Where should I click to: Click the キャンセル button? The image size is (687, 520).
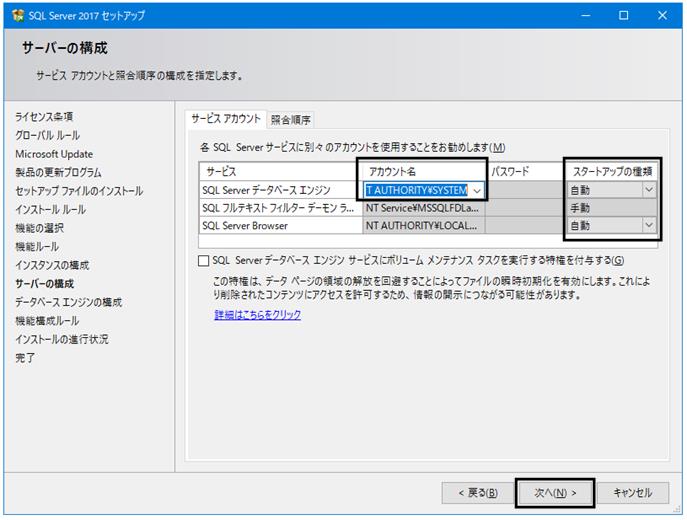(633, 493)
